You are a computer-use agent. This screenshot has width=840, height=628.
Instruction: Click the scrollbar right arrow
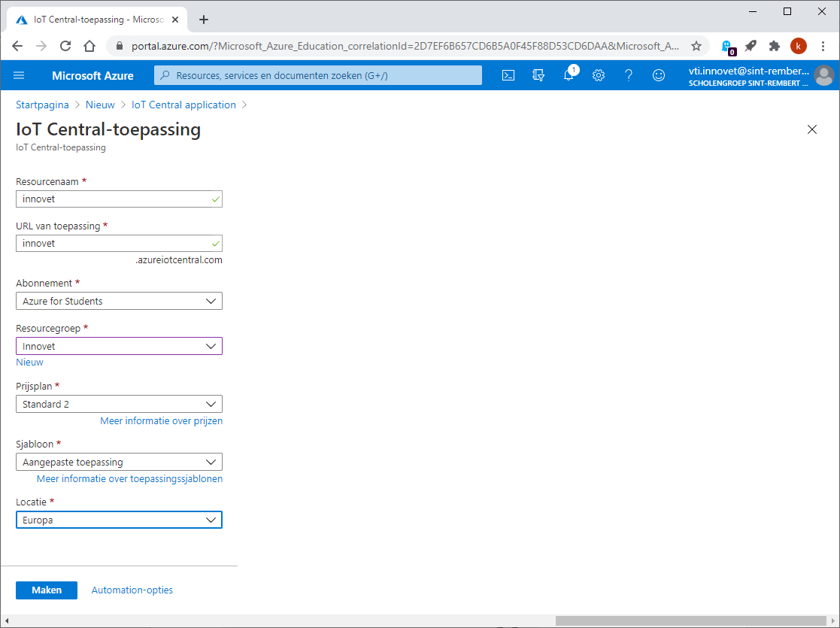click(x=833, y=621)
